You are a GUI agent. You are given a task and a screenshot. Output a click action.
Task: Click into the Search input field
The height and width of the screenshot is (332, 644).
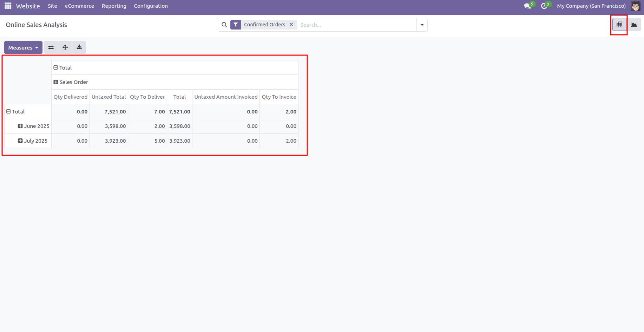[x=356, y=25]
